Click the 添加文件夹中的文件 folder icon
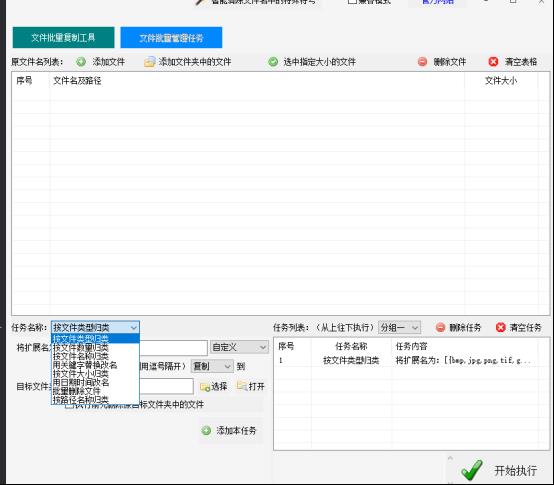 click(x=149, y=62)
